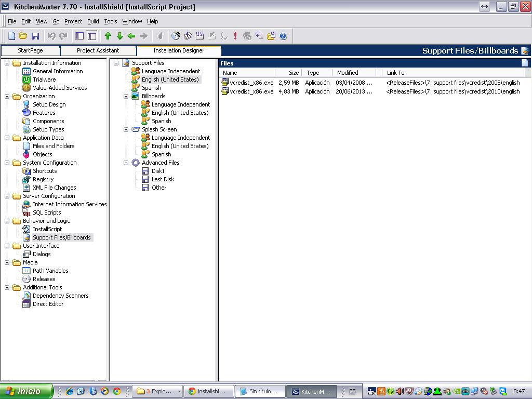Screen dimensions: 532x399
Task: Open Files and Folders view
Action: click(x=54, y=146)
